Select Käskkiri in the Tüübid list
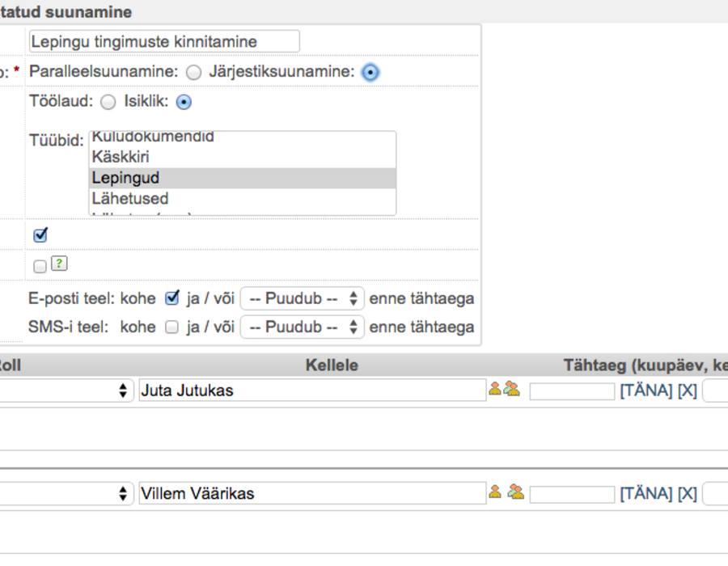The height and width of the screenshot is (566, 728). (243, 158)
